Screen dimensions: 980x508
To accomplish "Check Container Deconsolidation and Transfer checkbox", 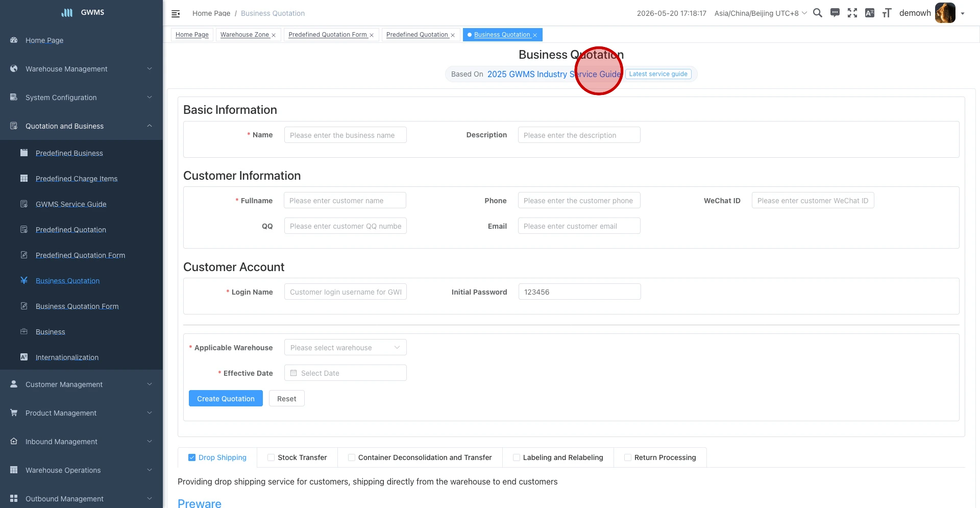I will coord(352,457).
